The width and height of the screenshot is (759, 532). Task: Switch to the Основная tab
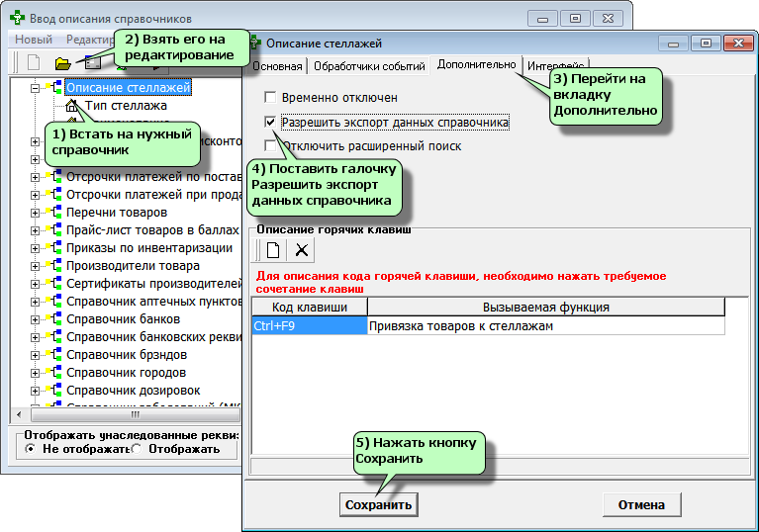pyautogui.click(x=277, y=66)
